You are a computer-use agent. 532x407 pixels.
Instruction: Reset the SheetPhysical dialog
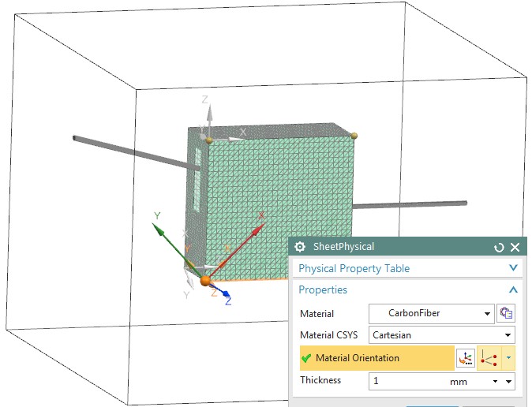[x=499, y=247]
